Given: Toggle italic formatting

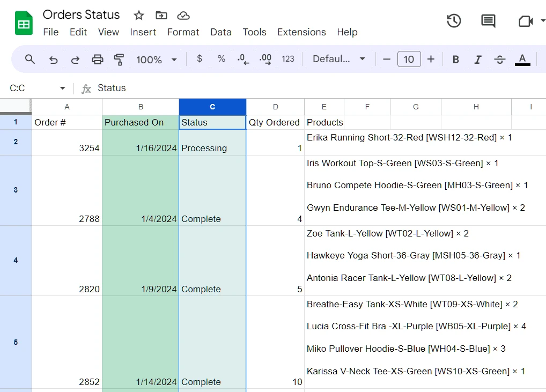Looking at the screenshot, I should (477, 59).
